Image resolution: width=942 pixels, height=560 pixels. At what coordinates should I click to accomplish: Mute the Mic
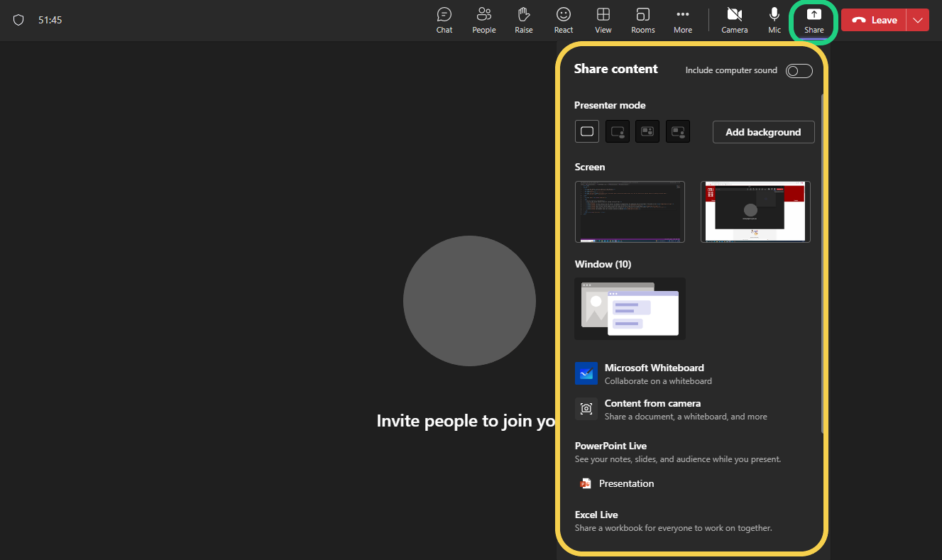[774, 20]
